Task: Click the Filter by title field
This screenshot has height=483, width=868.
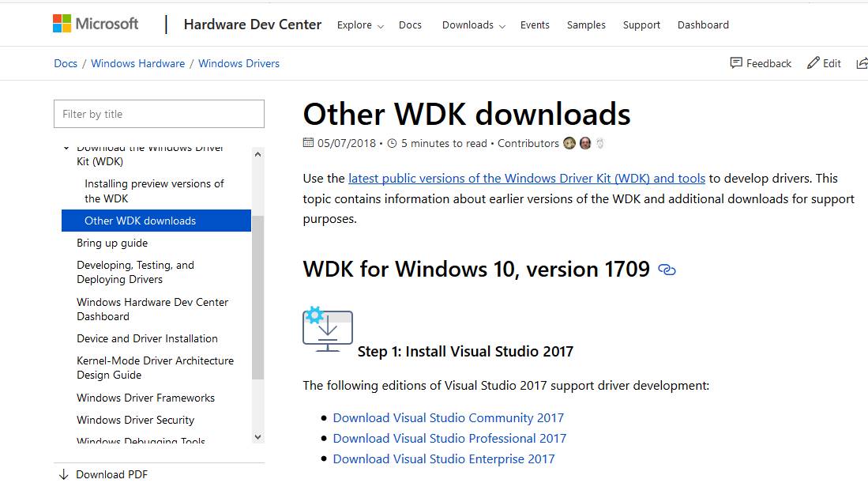Action: (159, 114)
